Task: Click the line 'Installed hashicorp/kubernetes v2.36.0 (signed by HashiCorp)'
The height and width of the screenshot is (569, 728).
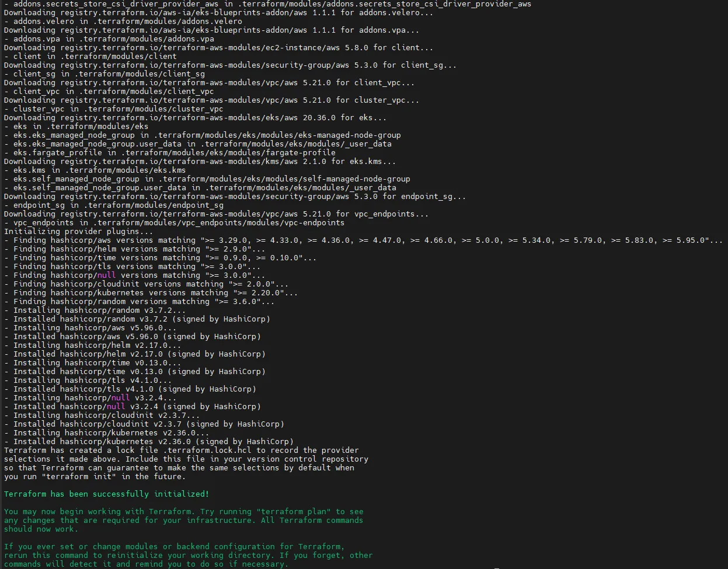Action: tap(149, 442)
